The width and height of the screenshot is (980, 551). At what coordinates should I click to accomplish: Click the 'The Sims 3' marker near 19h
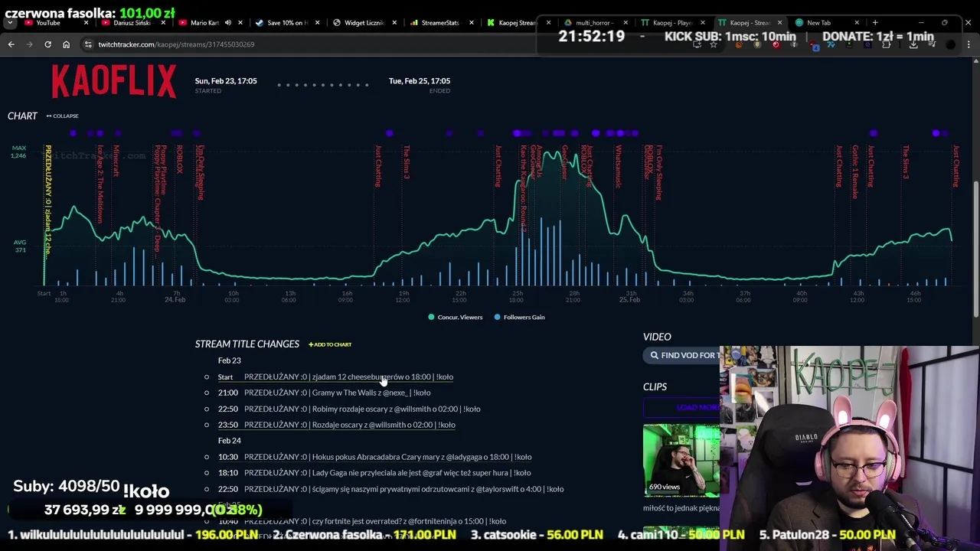click(406, 162)
